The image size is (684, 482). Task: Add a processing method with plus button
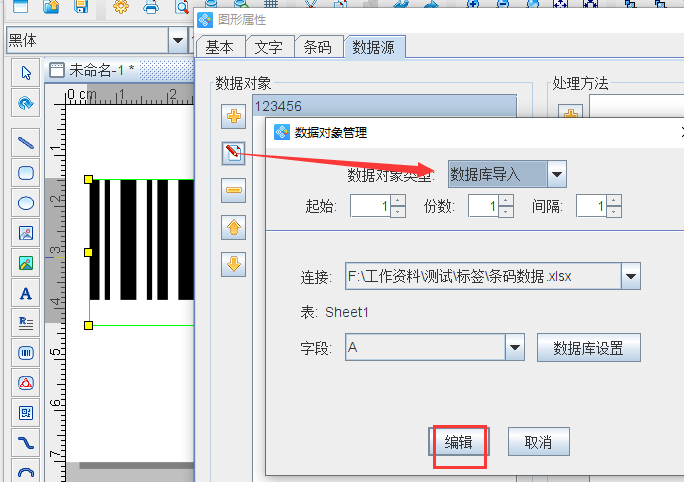[571, 112]
